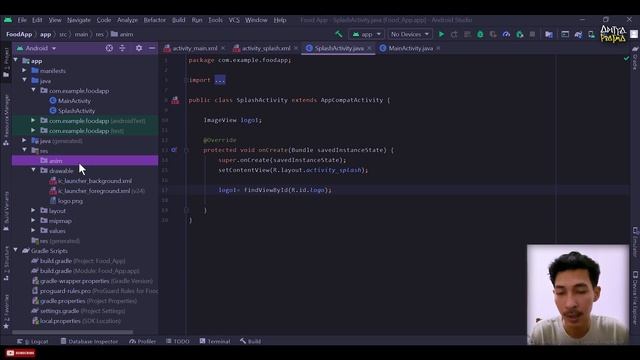The width and height of the screenshot is (640, 360).
Task: Open Project panel settings gear
Action: pyautogui.click(x=139, y=48)
